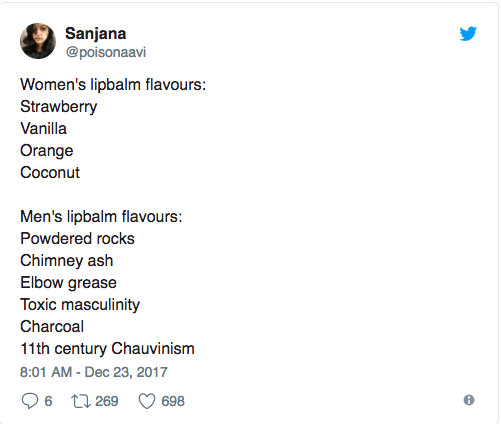Open the tweet info icon

pos(469,400)
